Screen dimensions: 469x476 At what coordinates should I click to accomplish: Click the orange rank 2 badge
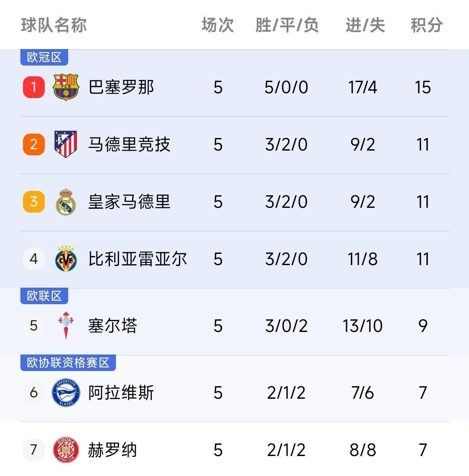click(x=34, y=144)
